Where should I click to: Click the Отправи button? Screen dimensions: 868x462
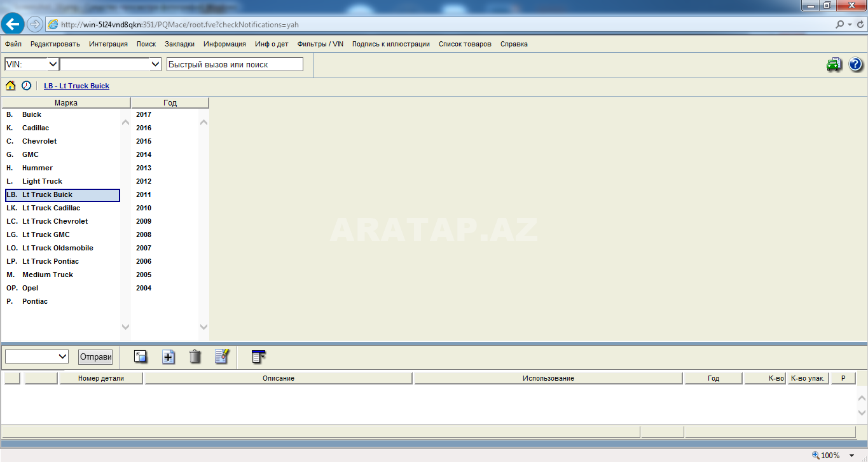pos(95,357)
